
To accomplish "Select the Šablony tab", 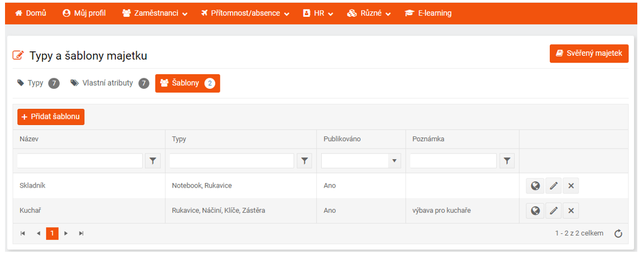I will pyautogui.click(x=188, y=84).
